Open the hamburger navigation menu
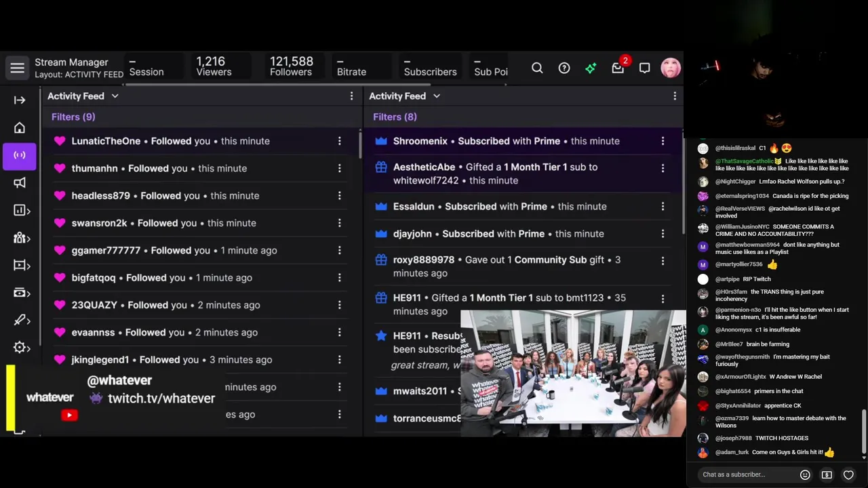 18,68
